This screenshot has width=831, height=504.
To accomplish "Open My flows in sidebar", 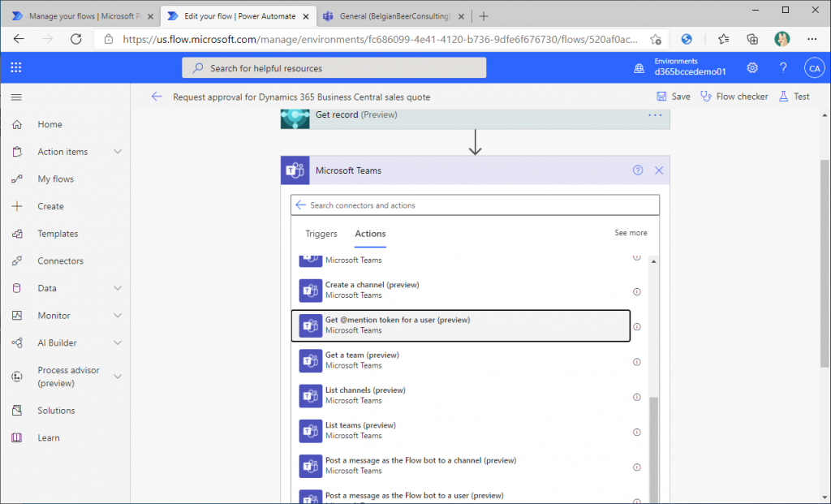I will click(x=56, y=179).
